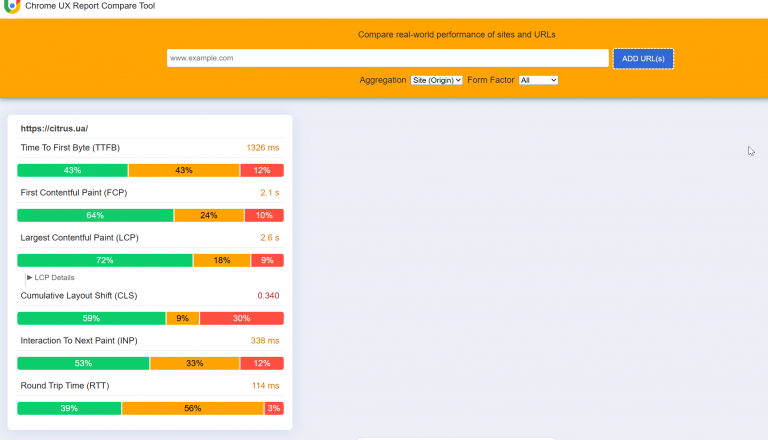The height and width of the screenshot is (440, 768).
Task: Click orange 18% segment of LCP bar
Action: [x=222, y=260]
